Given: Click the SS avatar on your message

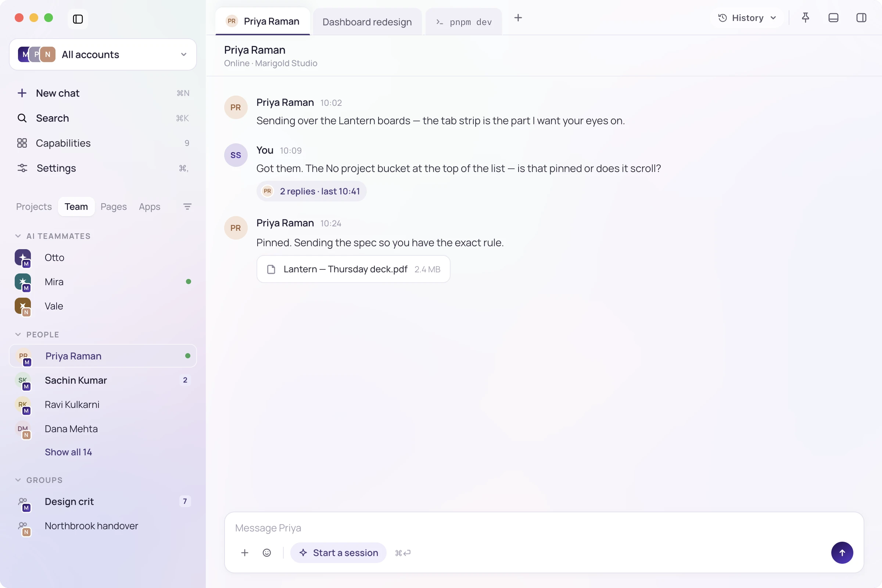Looking at the screenshot, I should [x=236, y=155].
